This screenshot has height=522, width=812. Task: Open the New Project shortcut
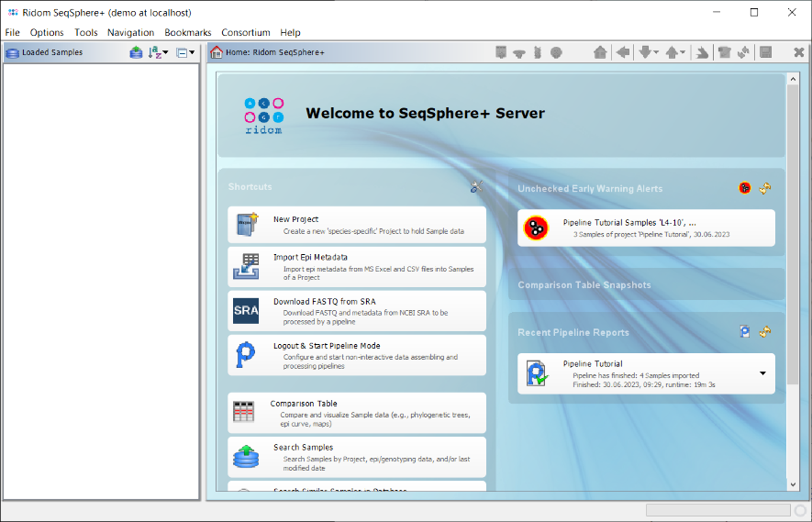tap(357, 225)
